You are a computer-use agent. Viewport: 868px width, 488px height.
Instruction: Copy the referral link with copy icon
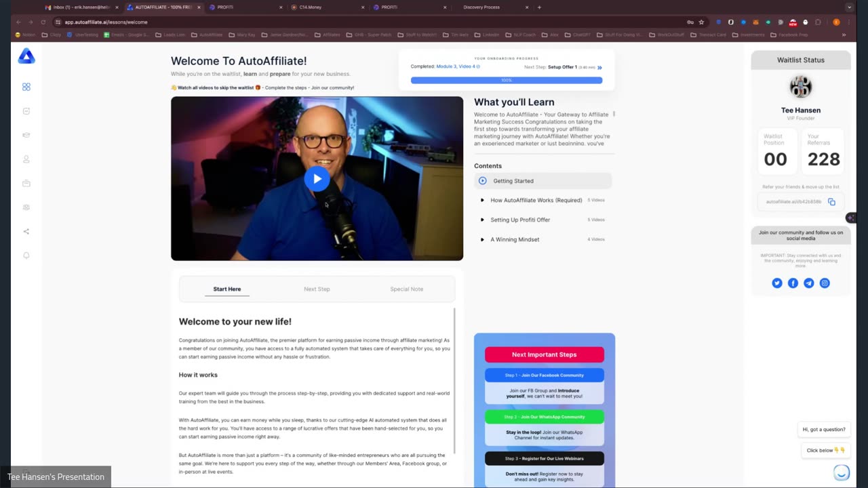point(831,202)
